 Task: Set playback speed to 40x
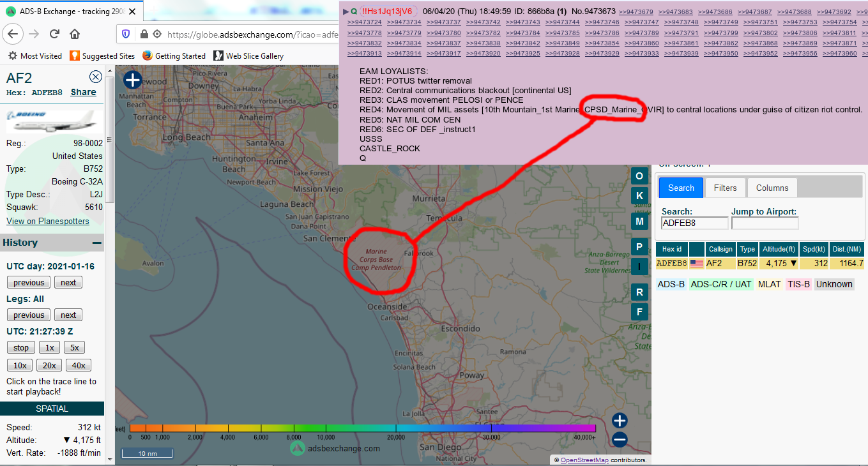click(79, 365)
